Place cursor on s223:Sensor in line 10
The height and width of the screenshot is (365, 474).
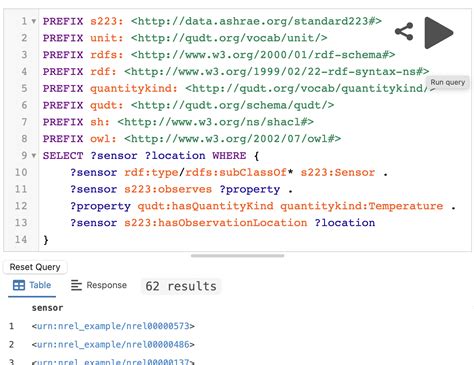(338, 172)
